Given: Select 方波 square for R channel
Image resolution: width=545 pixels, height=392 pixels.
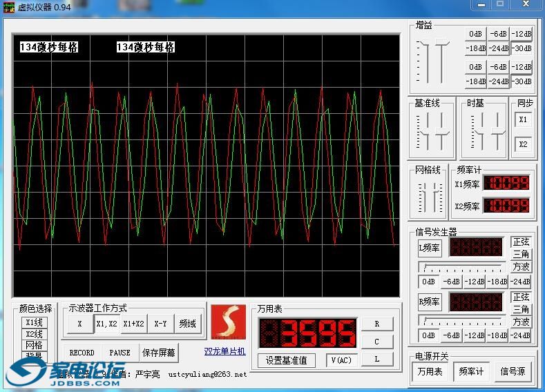Looking at the screenshot, I should tap(521, 322).
